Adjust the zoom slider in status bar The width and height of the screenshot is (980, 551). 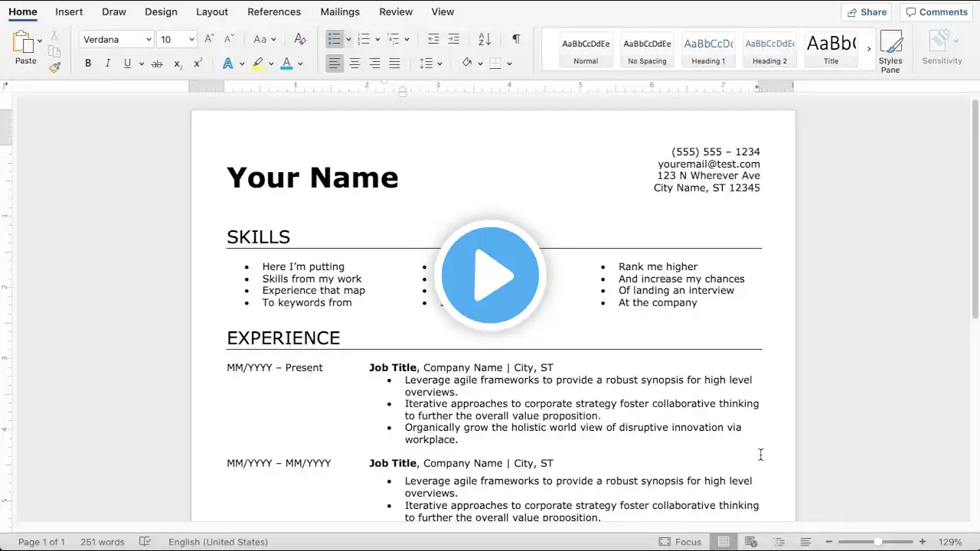[878, 542]
